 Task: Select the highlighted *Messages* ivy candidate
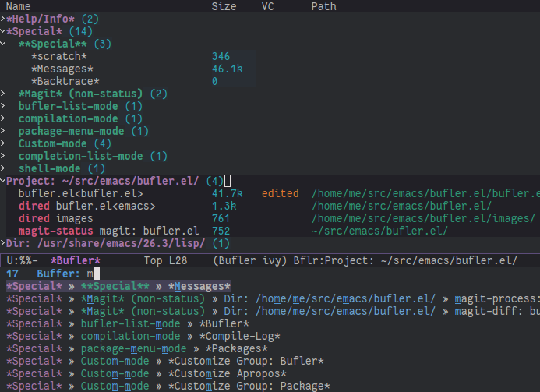coord(118,286)
